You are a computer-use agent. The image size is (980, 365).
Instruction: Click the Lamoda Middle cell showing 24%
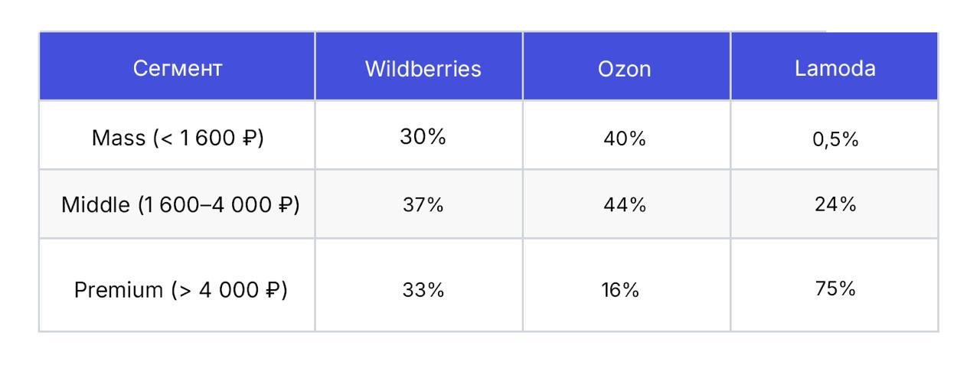(835, 205)
